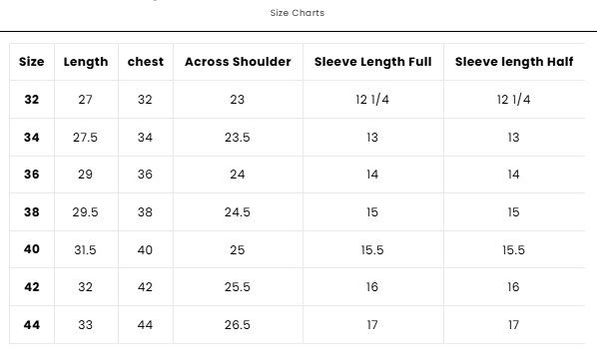Click the Size Charts heading

coord(298,13)
